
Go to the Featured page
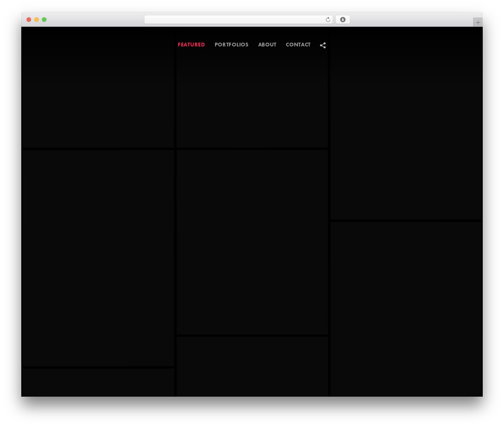pos(191,45)
